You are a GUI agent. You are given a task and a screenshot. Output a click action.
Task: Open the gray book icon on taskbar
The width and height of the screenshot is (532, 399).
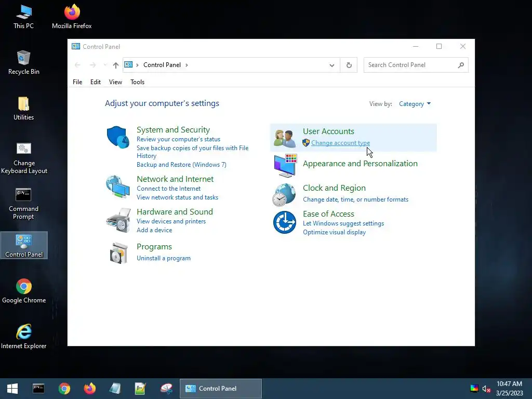coord(115,389)
